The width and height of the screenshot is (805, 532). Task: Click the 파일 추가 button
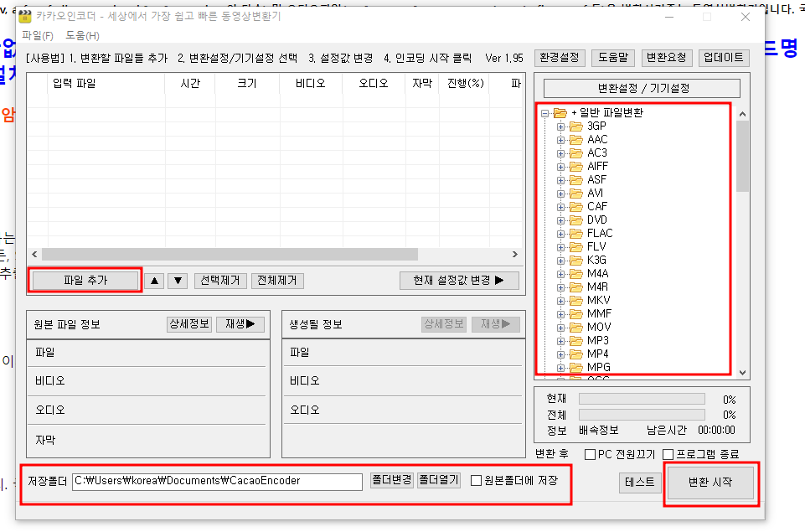click(x=85, y=281)
